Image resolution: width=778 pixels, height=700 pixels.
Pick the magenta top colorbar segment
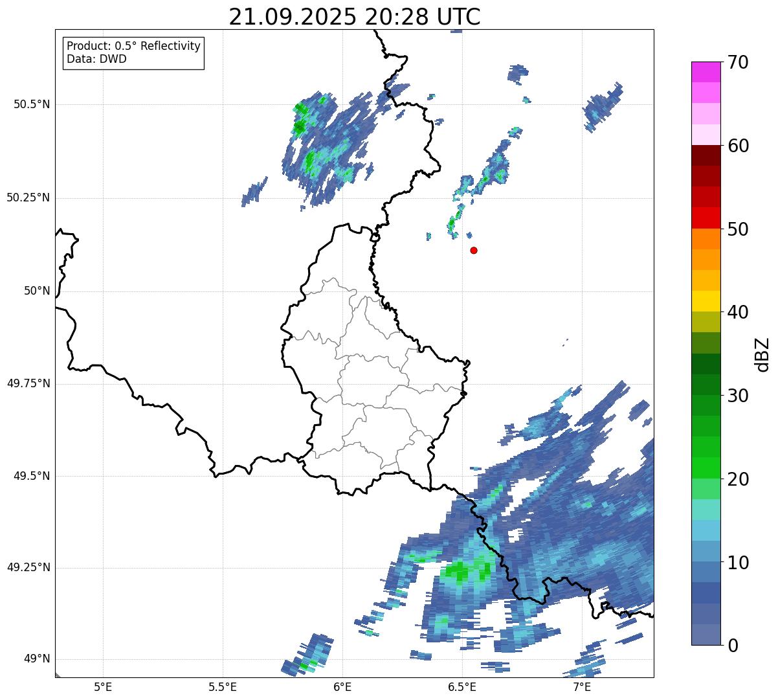point(706,72)
